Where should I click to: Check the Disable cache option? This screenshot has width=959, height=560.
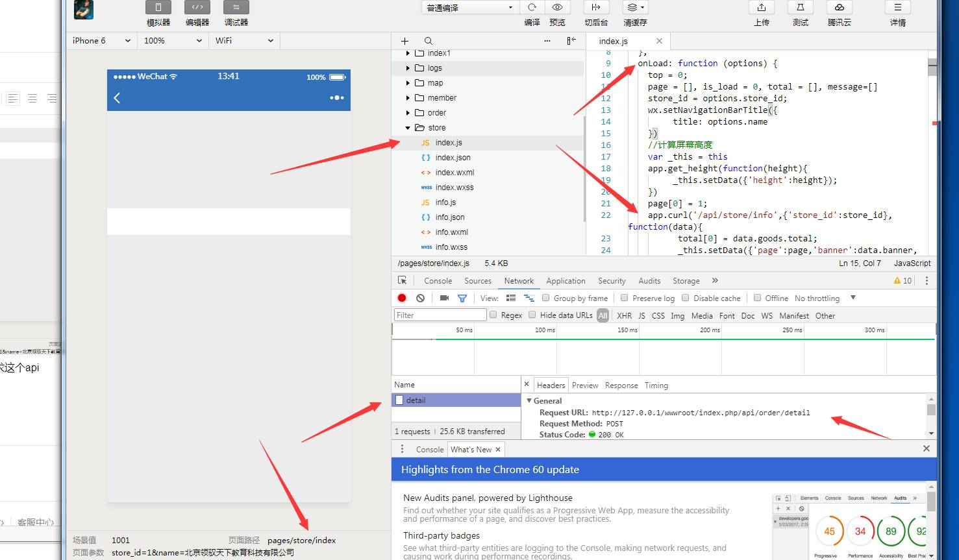click(x=685, y=298)
